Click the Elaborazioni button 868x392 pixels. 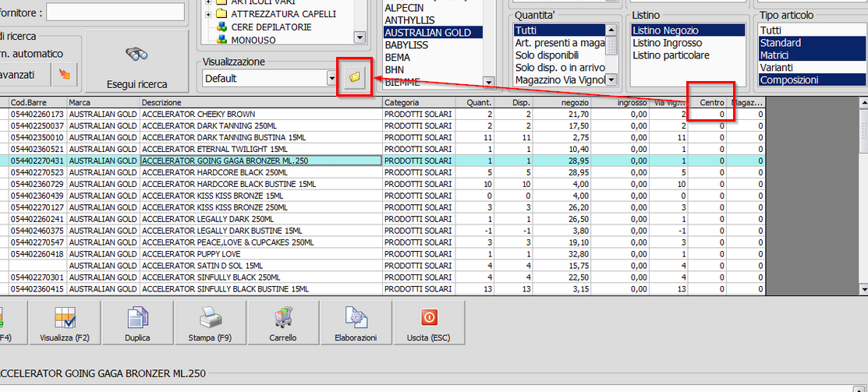356,323
